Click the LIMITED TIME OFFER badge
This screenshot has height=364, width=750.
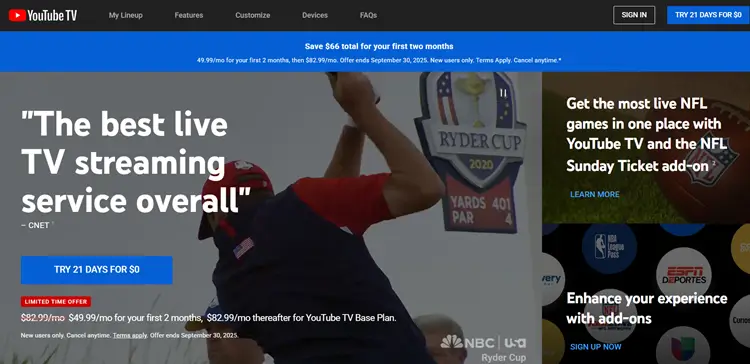point(56,302)
